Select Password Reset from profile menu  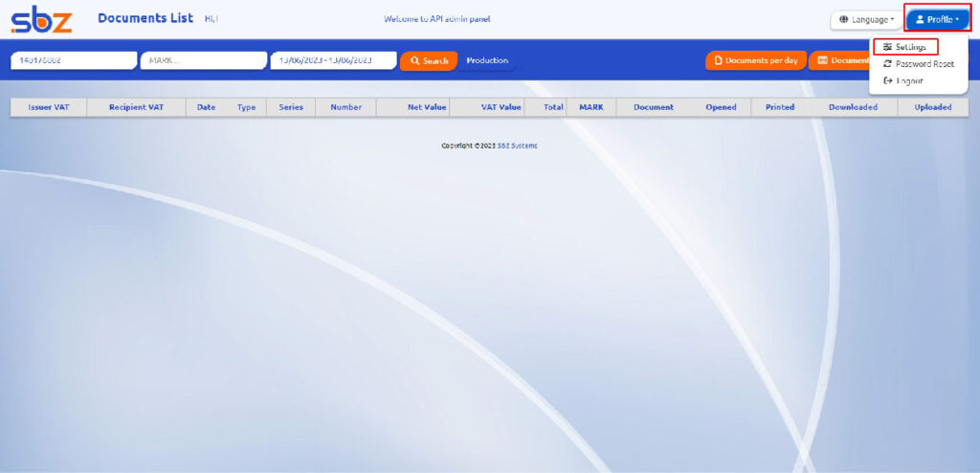tap(924, 63)
